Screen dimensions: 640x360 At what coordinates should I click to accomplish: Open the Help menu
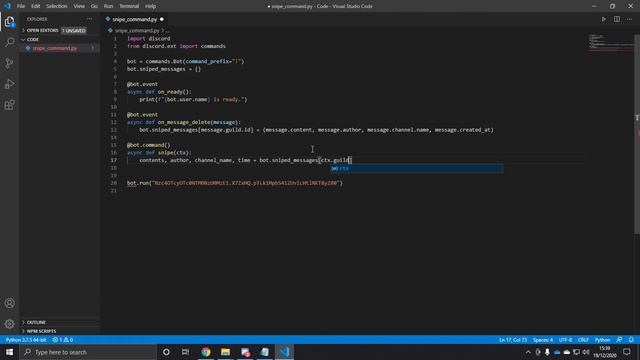point(150,6)
